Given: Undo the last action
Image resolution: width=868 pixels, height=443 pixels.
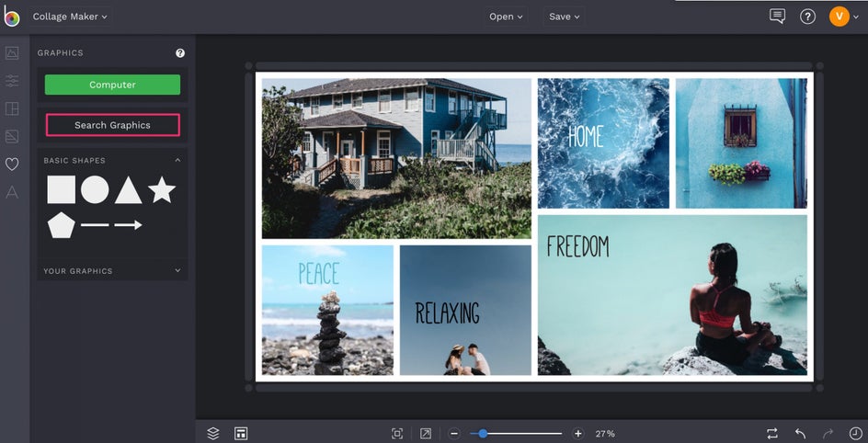Looking at the screenshot, I should pos(800,434).
